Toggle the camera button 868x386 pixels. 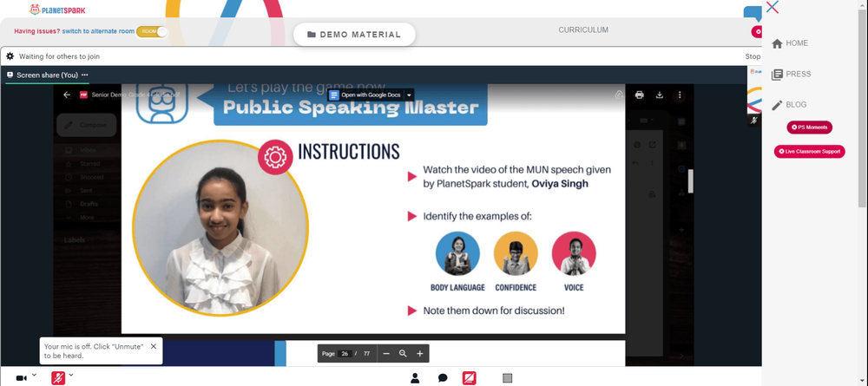coord(21,377)
